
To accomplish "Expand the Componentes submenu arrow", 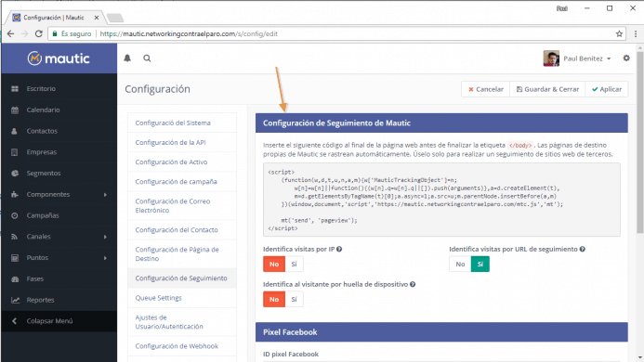I will (105, 195).
